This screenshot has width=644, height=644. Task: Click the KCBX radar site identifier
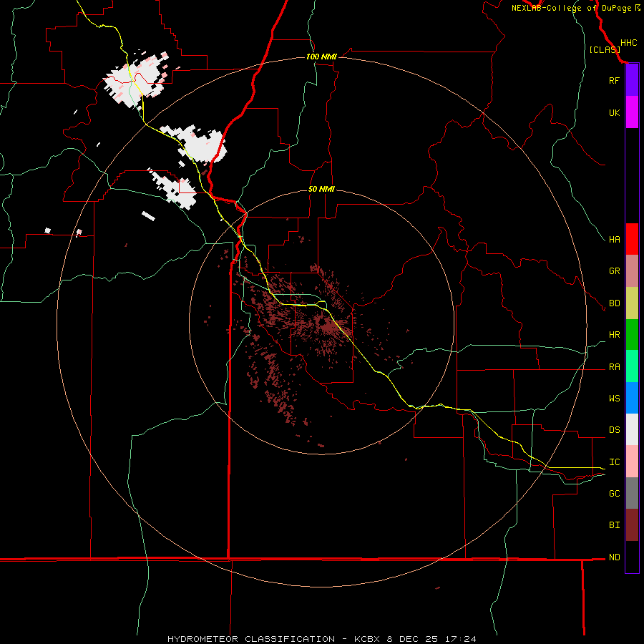point(369,639)
